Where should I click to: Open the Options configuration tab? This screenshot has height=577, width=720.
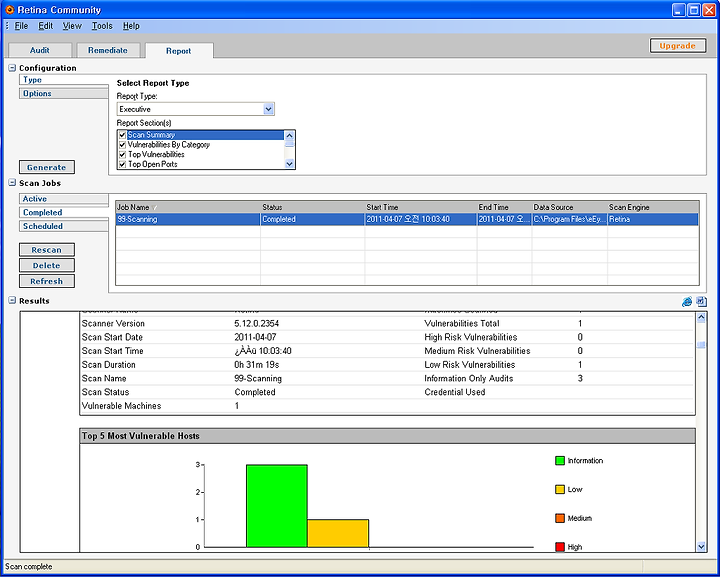pyautogui.click(x=64, y=94)
